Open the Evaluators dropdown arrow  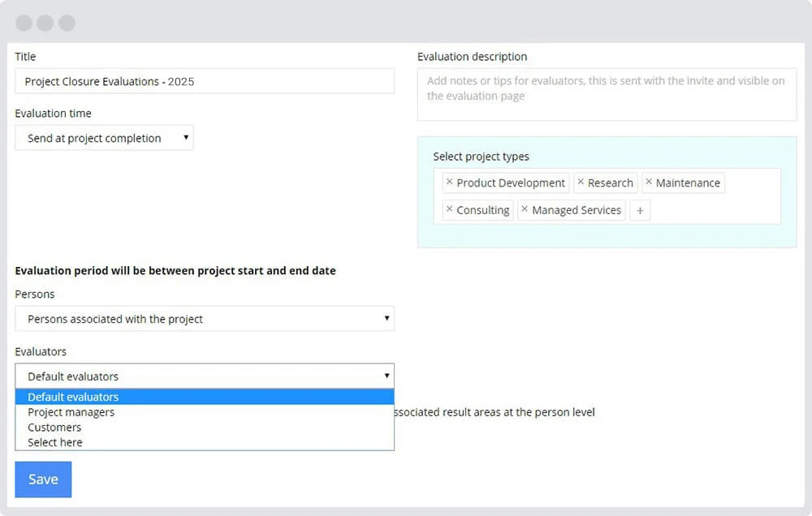point(387,376)
